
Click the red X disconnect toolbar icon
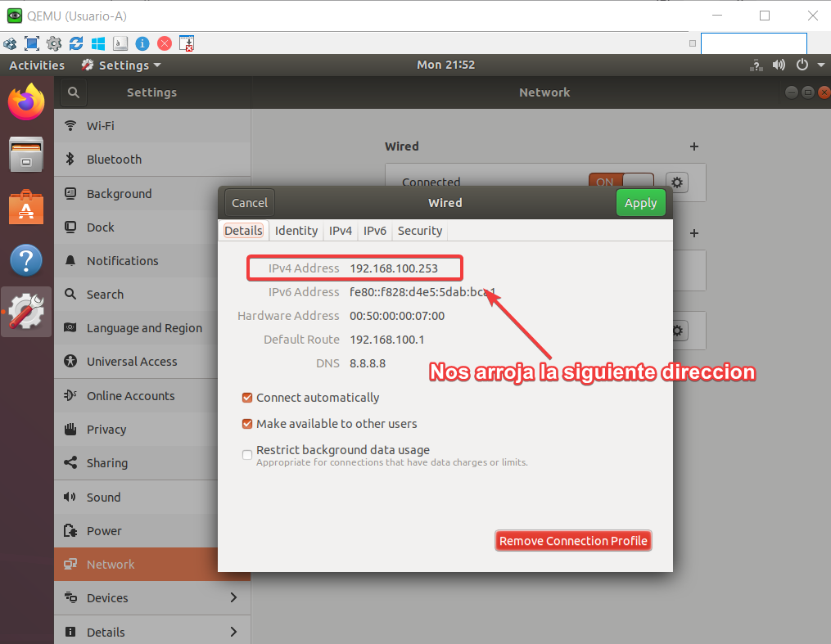(x=165, y=43)
